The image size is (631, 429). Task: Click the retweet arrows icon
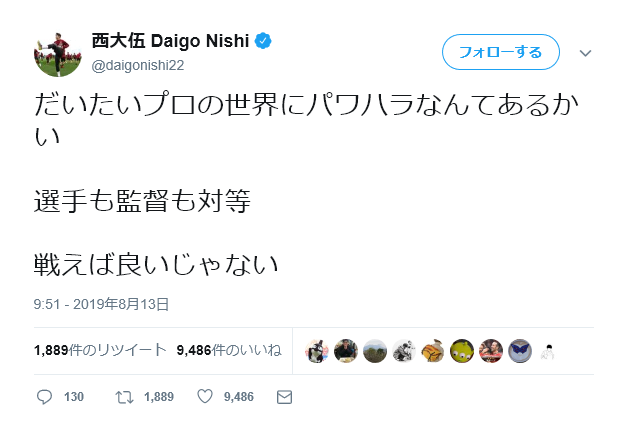click(x=124, y=397)
